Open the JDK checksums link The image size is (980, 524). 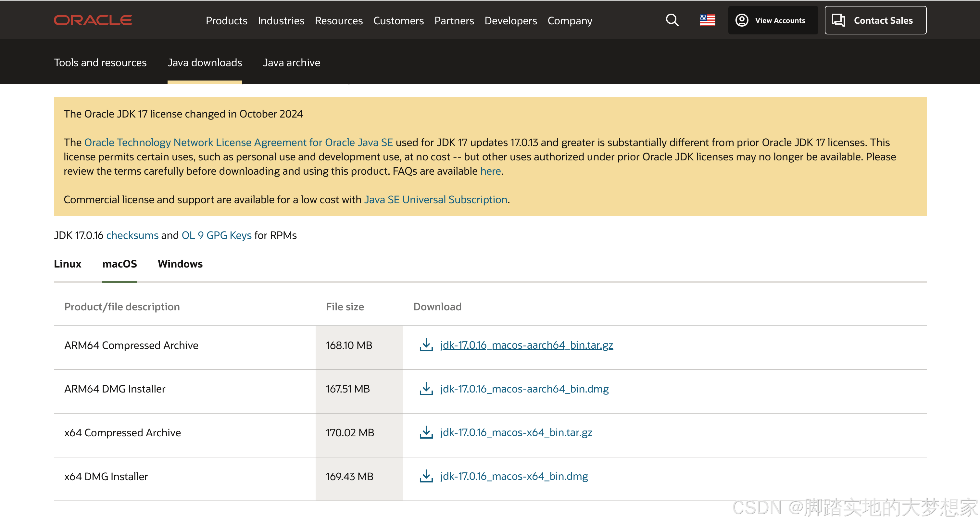point(132,235)
